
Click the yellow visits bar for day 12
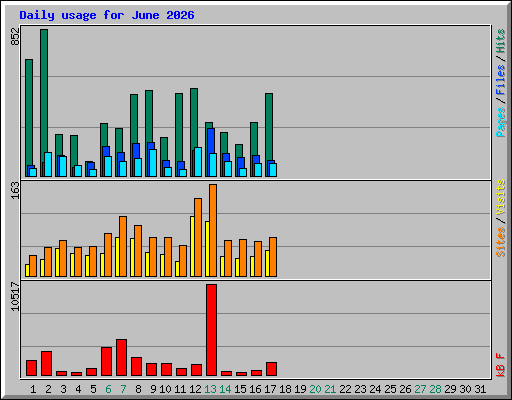[x=192, y=246]
